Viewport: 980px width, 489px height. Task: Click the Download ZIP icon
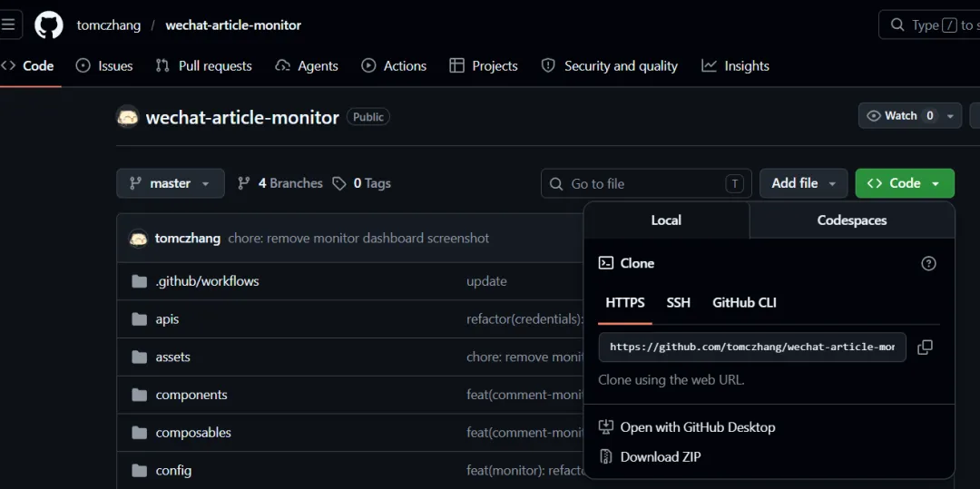click(x=606, y=457)
